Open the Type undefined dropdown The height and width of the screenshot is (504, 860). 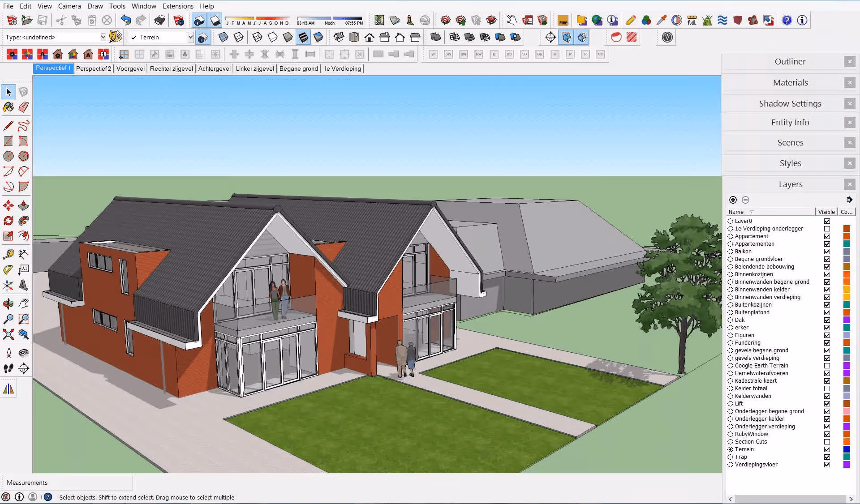tap(103, 37)
